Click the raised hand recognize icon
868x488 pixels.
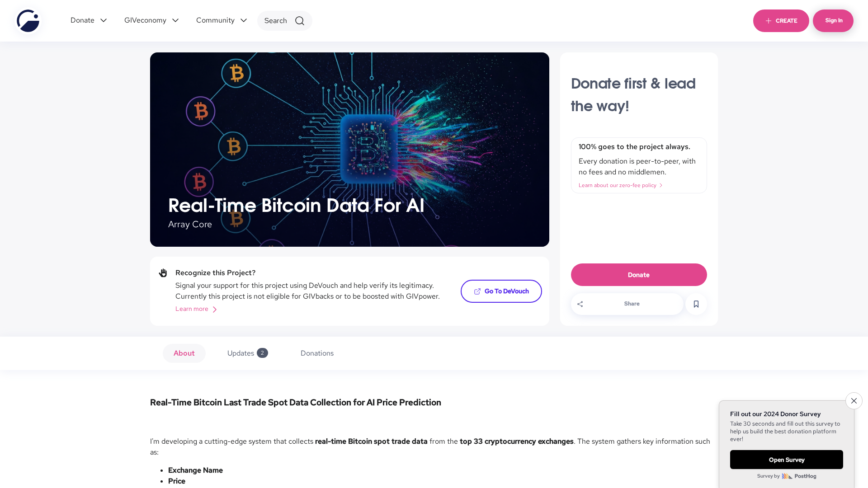[x=163, y=273]
